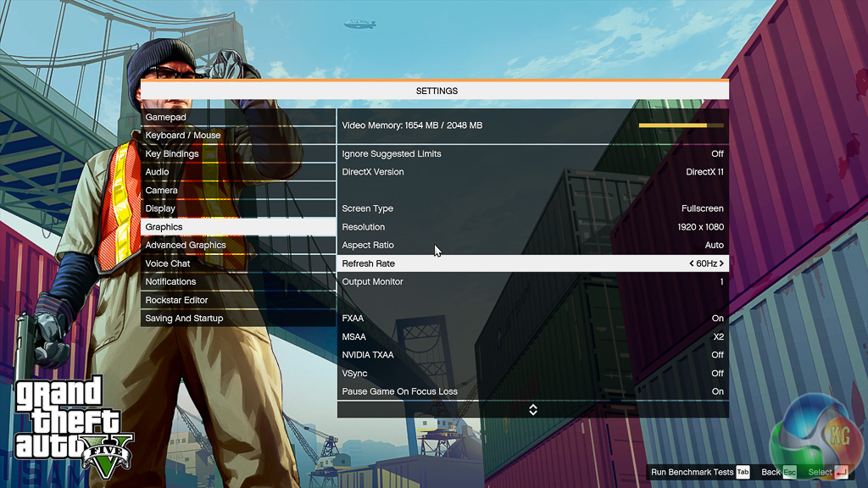Viewport: 868px width, 488px height.
Task: Select the Key Bindings category
Action: pyautogui.click(x=238, y=154)
